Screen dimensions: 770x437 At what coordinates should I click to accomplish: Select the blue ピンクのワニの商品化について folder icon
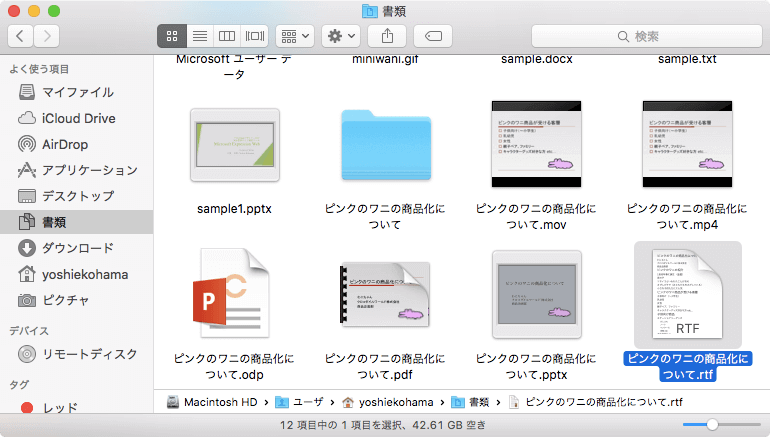386,145
